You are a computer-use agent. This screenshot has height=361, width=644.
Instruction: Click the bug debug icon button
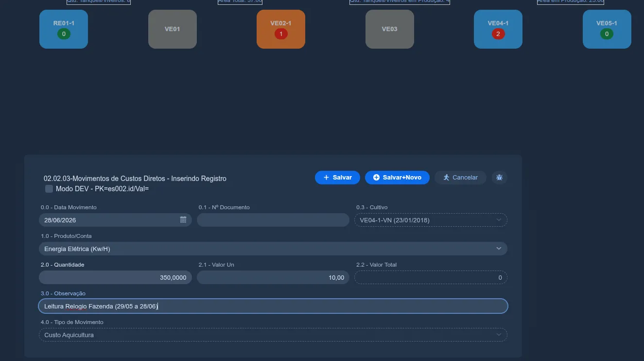pos(499,178)
